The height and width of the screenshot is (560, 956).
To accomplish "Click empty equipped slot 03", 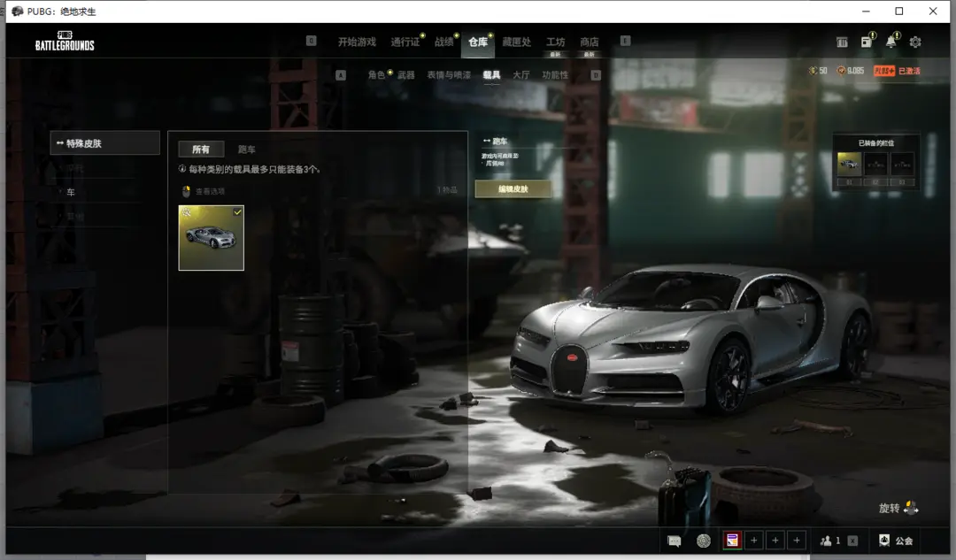I will (902, 165).
